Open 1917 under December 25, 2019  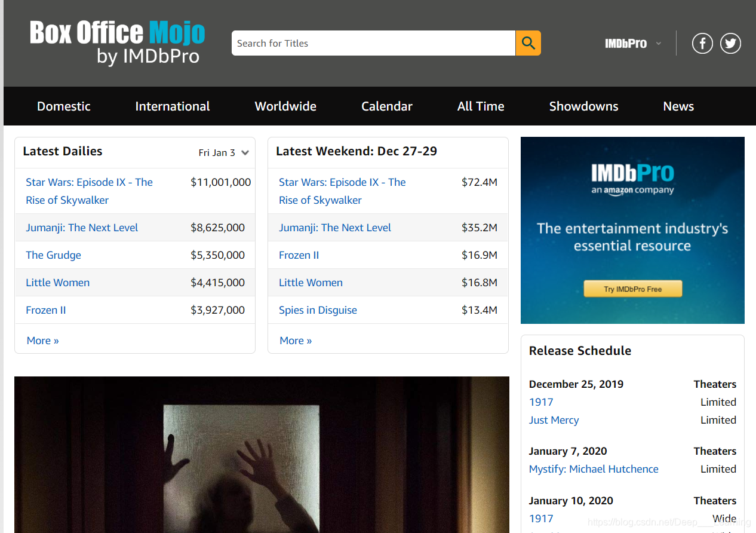pos(541,402)
